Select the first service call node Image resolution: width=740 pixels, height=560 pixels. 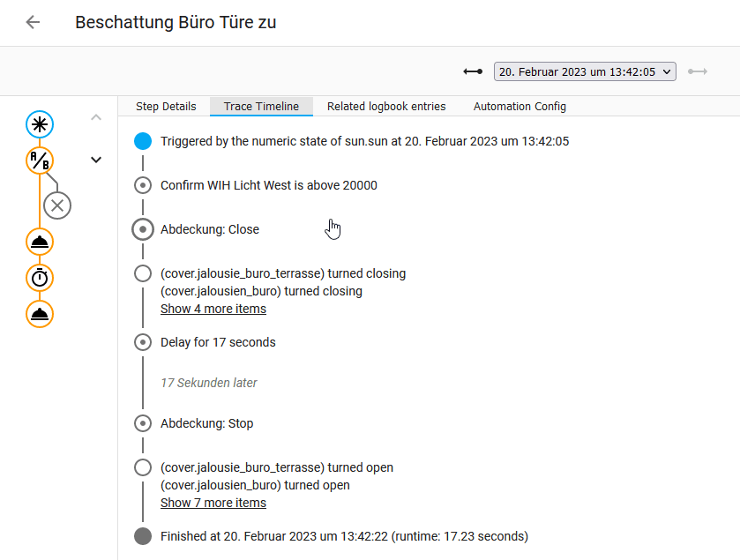[x=40, y=242]
